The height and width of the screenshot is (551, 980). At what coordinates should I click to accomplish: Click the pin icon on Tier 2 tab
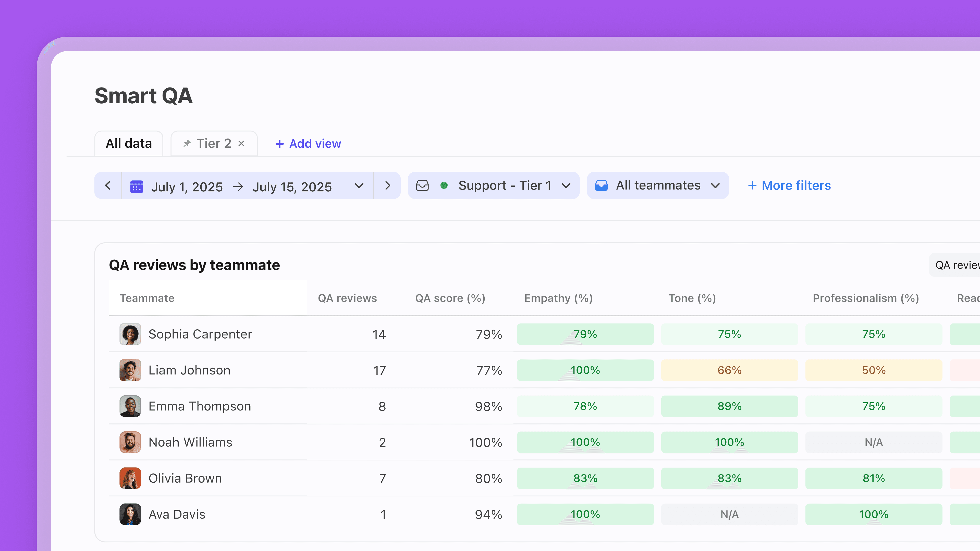(x=187, y=144)
